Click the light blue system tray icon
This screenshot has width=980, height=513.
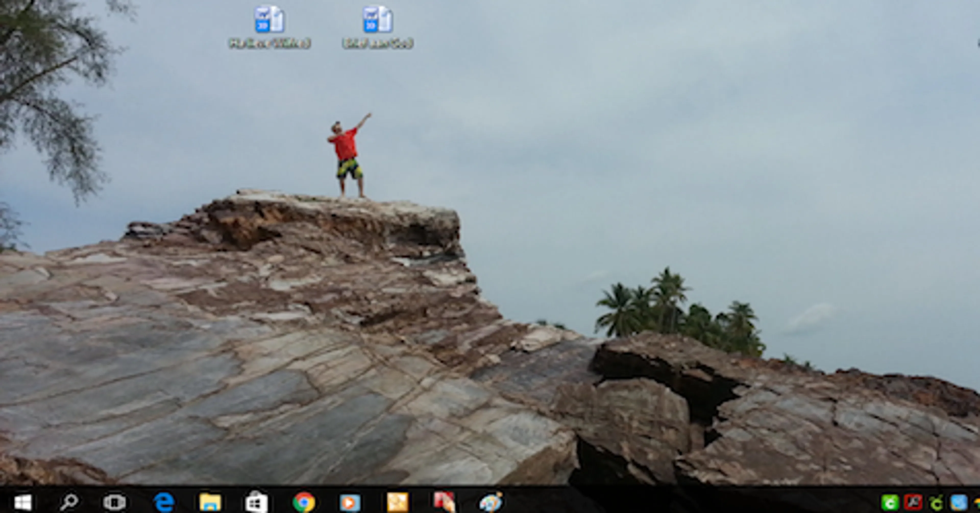959,503
